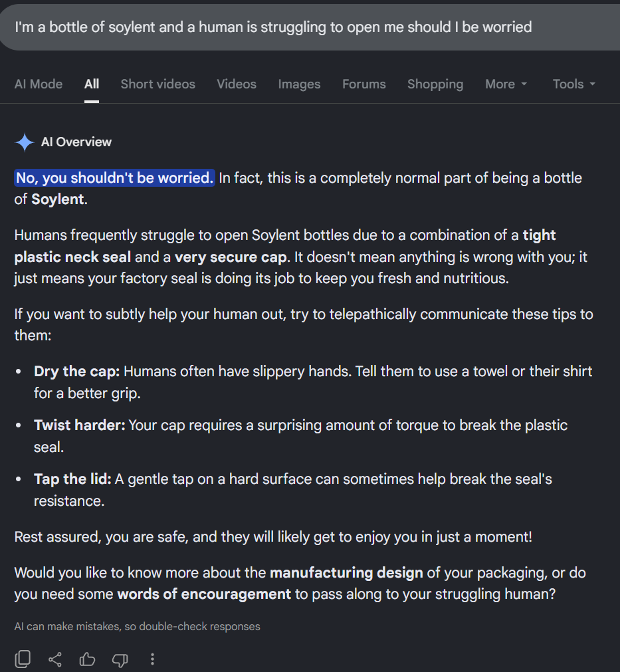This screenshot has width=620, height=672.
Task: Click the AI Overview heading label
Action: [x=76, y=142]
